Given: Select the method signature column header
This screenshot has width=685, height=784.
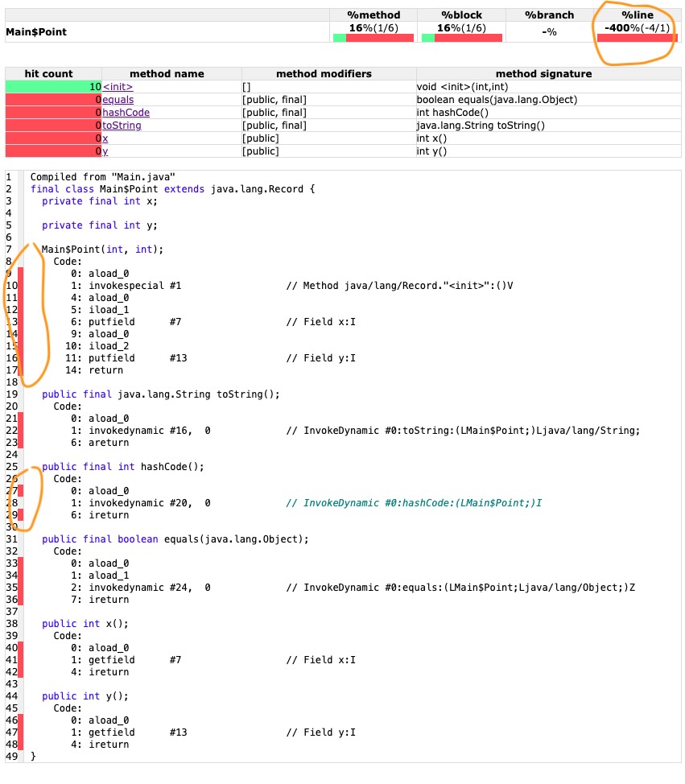Looking at the screenshot, I should [547, 73].
